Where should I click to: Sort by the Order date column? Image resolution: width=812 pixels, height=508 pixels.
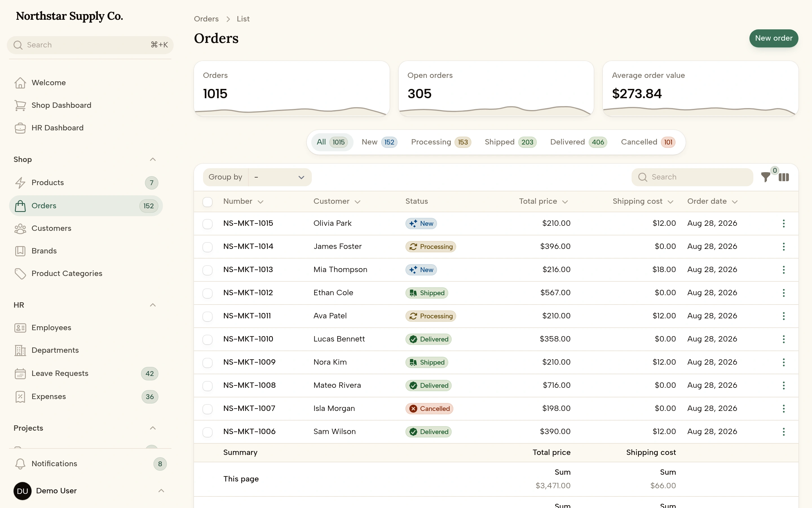click(x=712, y=201)
